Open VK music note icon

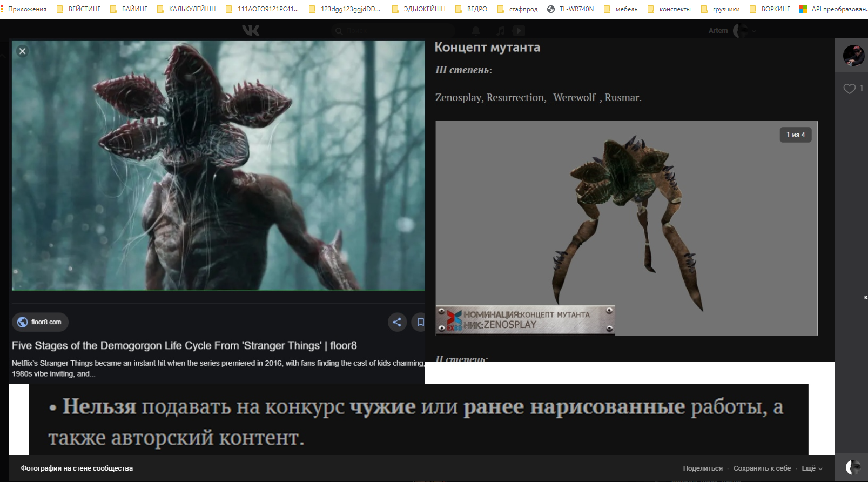click(501, 31)
